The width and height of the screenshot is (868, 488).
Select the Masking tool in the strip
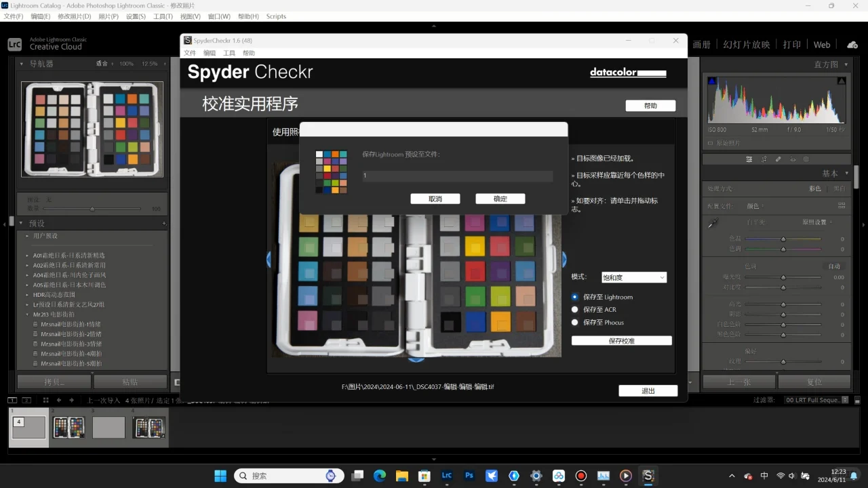[806, 159]
